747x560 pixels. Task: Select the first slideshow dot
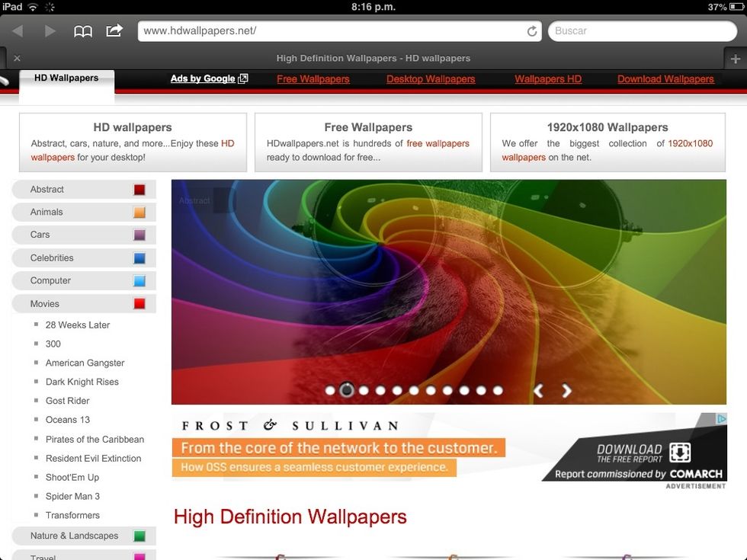(x=330, y=391)
